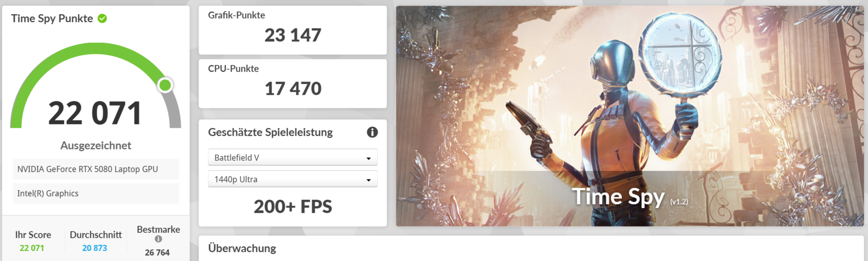Select the NVIDIA GeForce RTX 5080 Laptop GPU entry

(x=96, y=169)
